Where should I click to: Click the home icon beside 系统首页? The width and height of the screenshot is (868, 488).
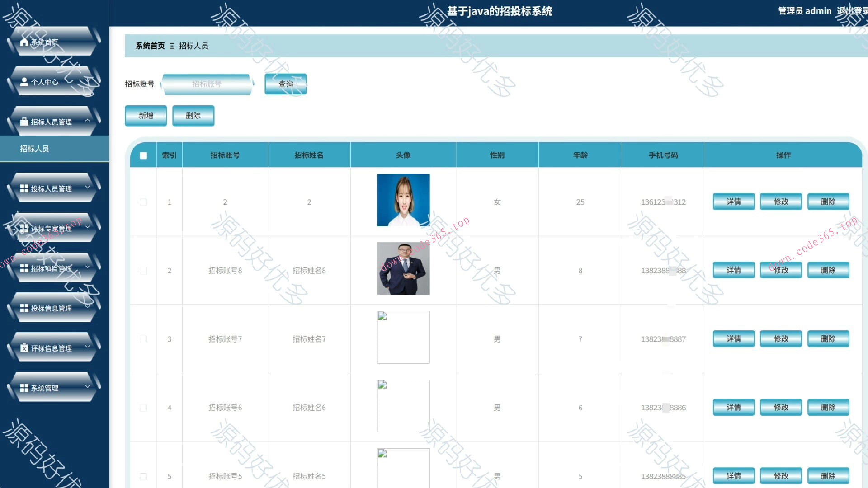(x=24, y=42)
